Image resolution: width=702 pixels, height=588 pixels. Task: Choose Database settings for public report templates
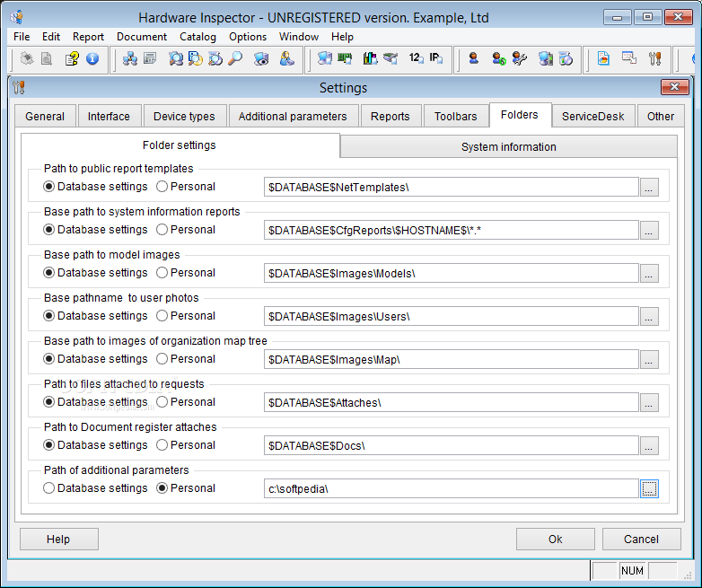click(95, 187)
